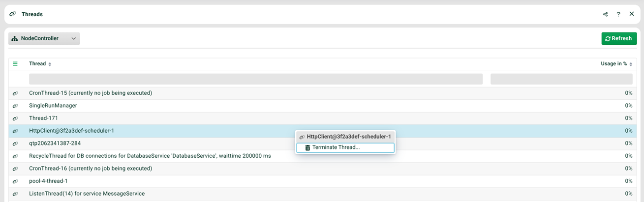Click the 0% usage value for Thread-171
This screenshot has height=202, width=644.
click(628, 118)
